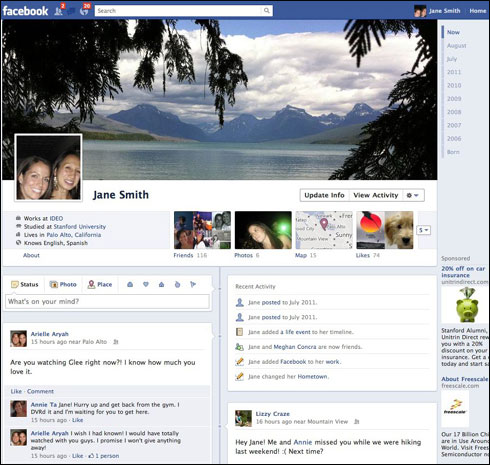Image resolution: width=490 pixels, height=465 pixels.
Task: Click the house icon in composer
Action: tap(161, 284)
